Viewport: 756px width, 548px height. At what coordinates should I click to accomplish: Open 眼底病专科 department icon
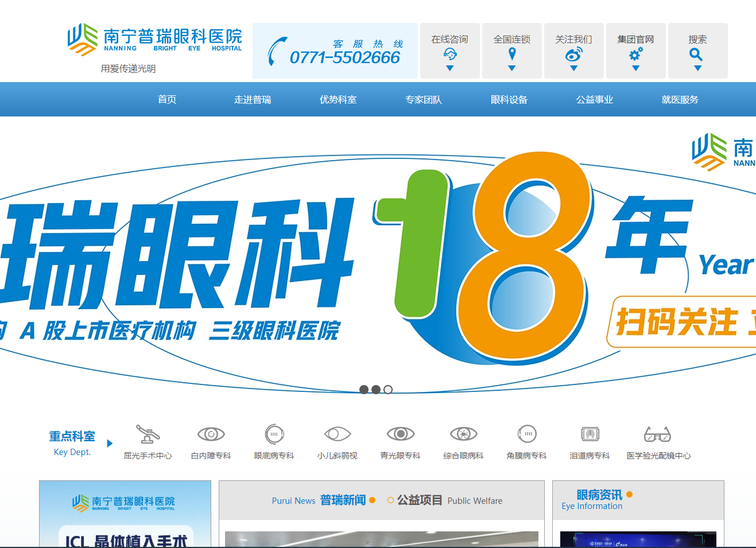click(x=274, y=434)
